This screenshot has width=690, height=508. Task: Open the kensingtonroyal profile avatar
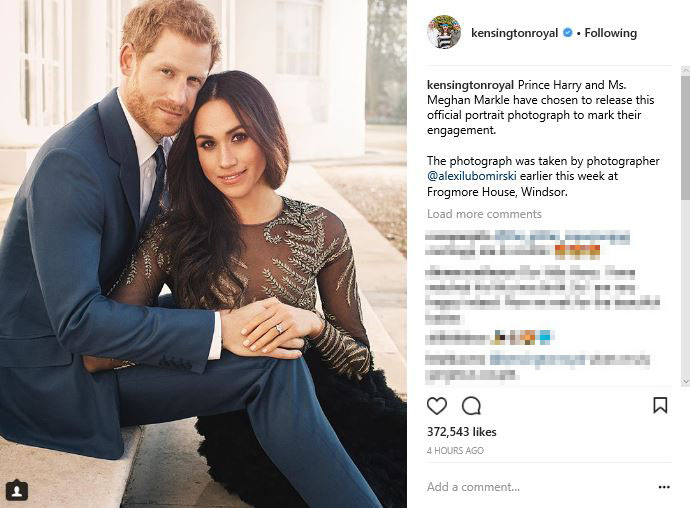point(444,33)
